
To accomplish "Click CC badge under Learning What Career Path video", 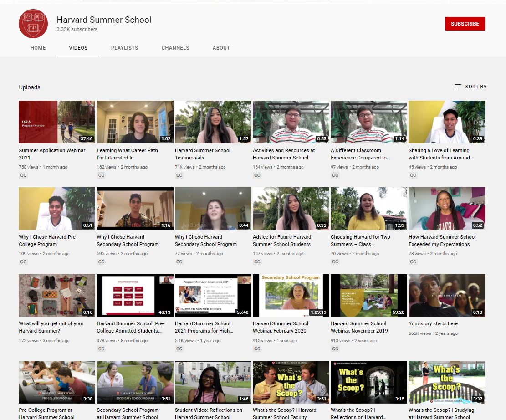I will 101,175.
